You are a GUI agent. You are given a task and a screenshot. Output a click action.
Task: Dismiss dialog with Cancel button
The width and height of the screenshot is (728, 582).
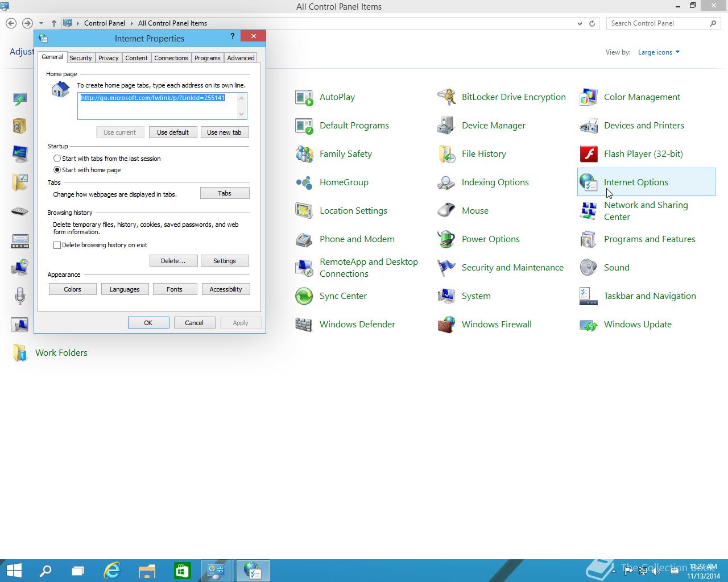pyautogui.click(x=194, y=323)
